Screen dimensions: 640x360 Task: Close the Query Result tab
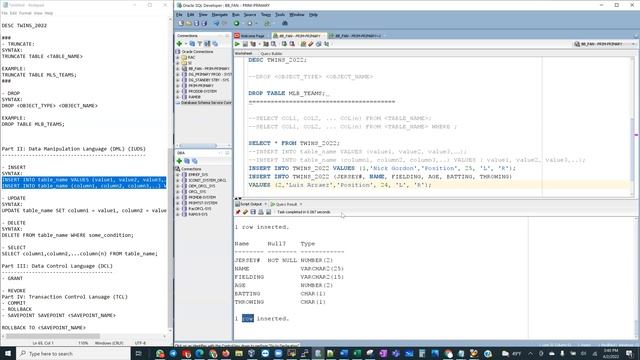pyautogui.click(x=301, y=204)
